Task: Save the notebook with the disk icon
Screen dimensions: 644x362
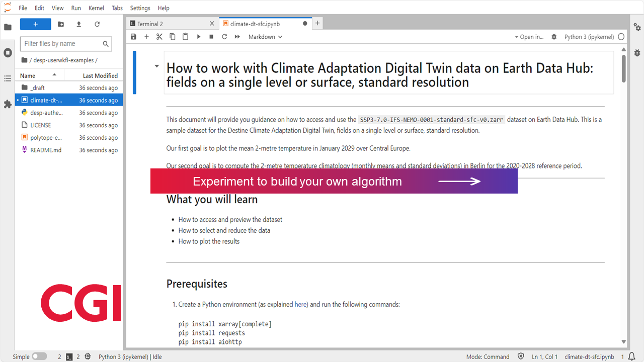Action: [x=133, y=37]
